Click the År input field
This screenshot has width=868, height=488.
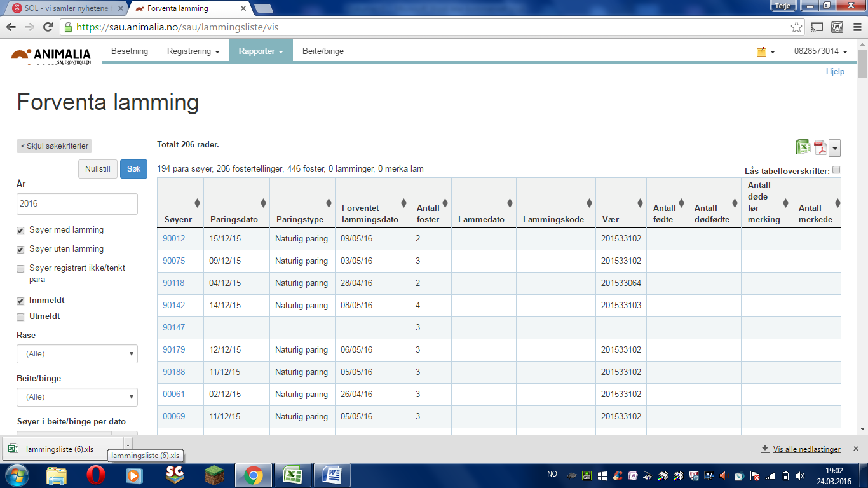pyautogui.click(x=77, y=204)
